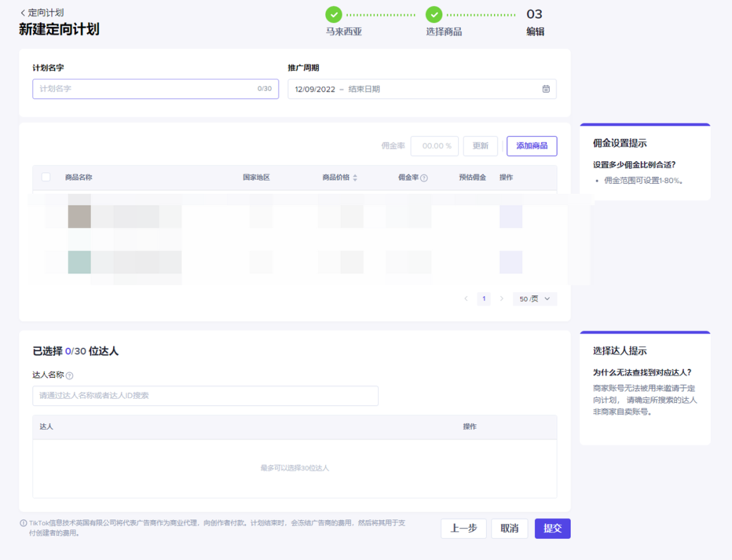732x560 pixels.
Task: Sort by 商品价格 column arrows
Action: (x=355, y=178)
